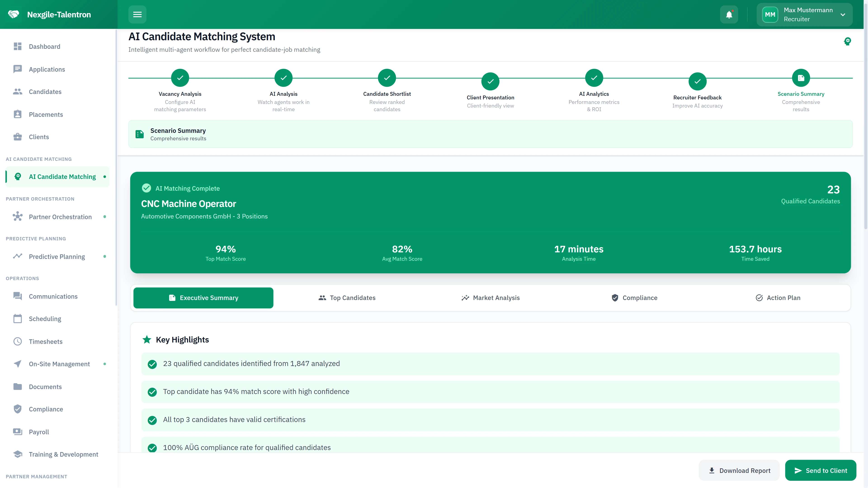This screenshot has height=488, width=868.
Task: Click the hamburger menu toggle button
Action: click(137, 14)
